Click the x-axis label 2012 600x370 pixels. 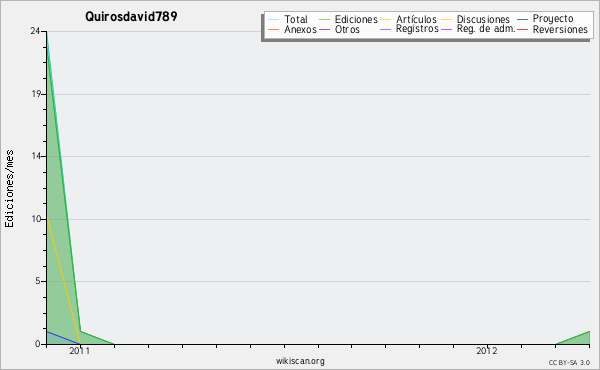(487, 351)
